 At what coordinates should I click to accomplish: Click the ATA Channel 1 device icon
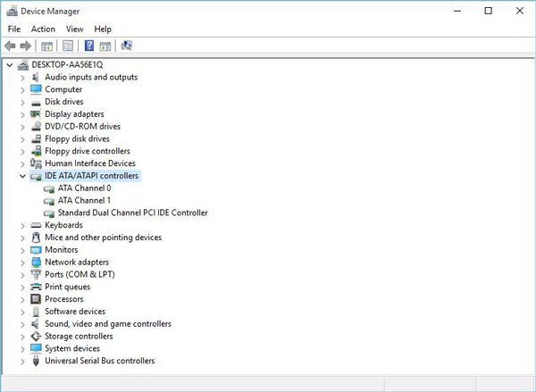click(x=49, y=201)
